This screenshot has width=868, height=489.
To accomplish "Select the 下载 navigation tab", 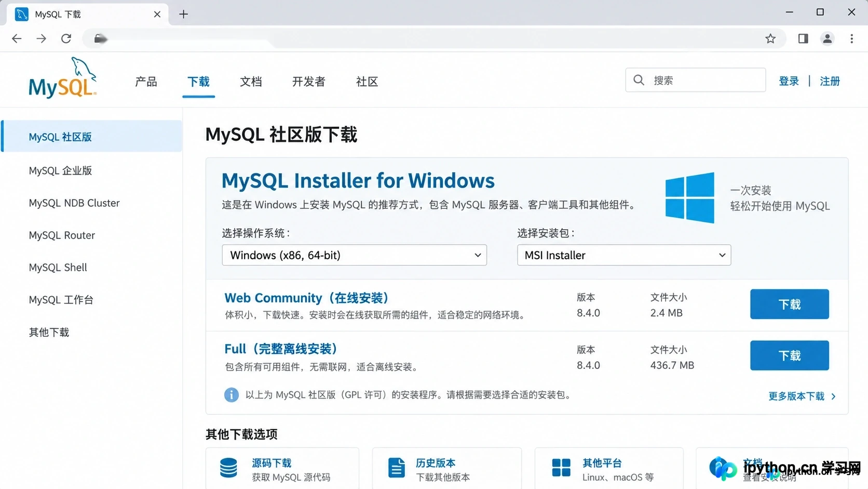I will pyautogui.click(x=198, y=82).
